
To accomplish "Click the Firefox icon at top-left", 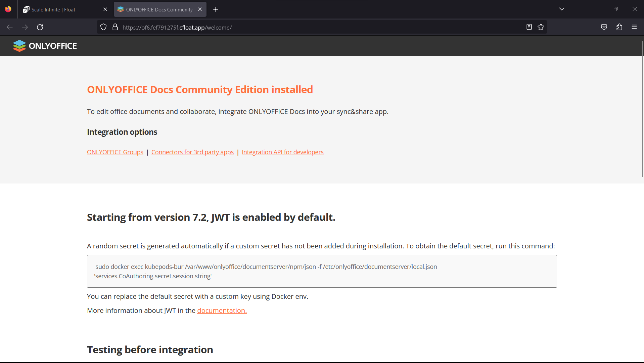I will click(x=8, y=9).
